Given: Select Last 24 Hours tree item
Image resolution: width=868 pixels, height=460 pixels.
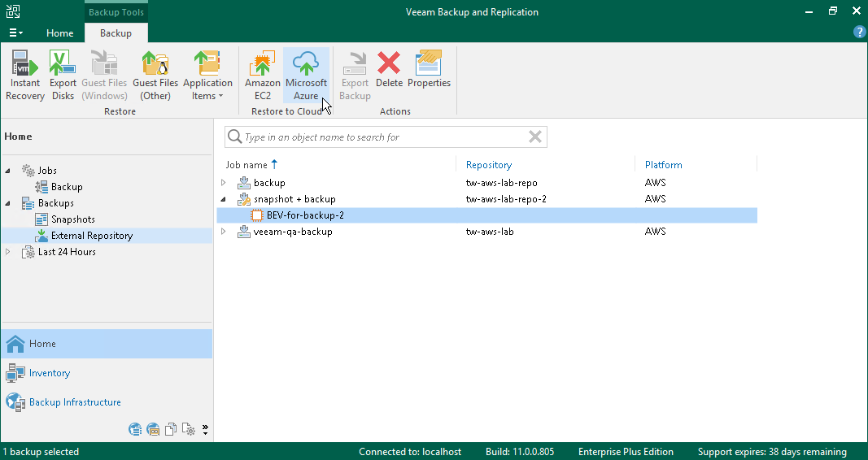Looking at the screenshot, I should (67, 252).
